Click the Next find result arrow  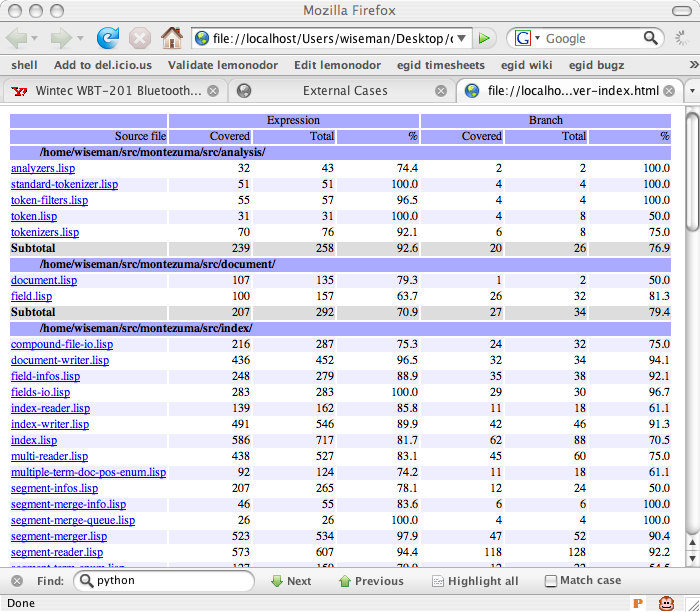[x=291, y=581]
